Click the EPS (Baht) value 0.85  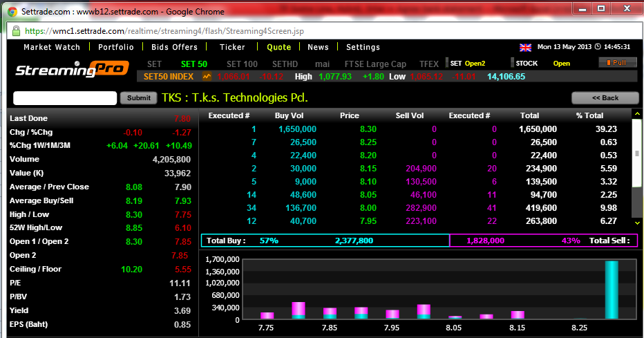[x=182, y=324]
